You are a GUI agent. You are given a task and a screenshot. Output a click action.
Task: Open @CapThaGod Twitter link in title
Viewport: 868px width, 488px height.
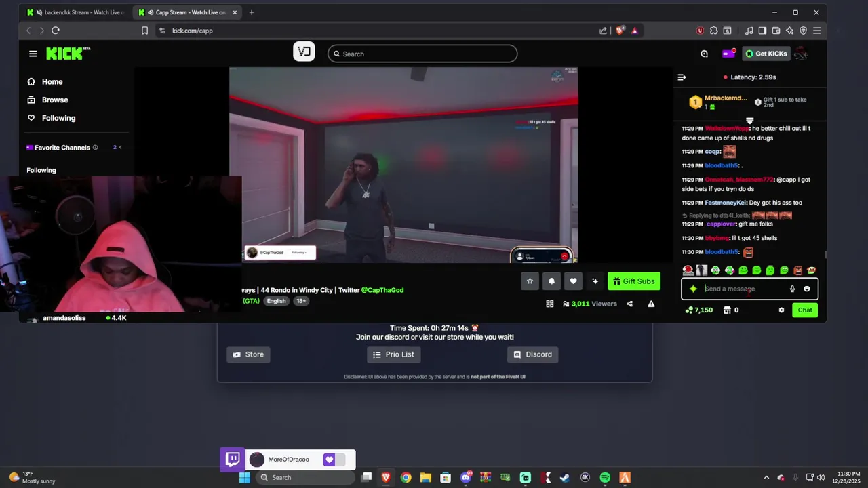pyautogui.click(x=382, y=290)
